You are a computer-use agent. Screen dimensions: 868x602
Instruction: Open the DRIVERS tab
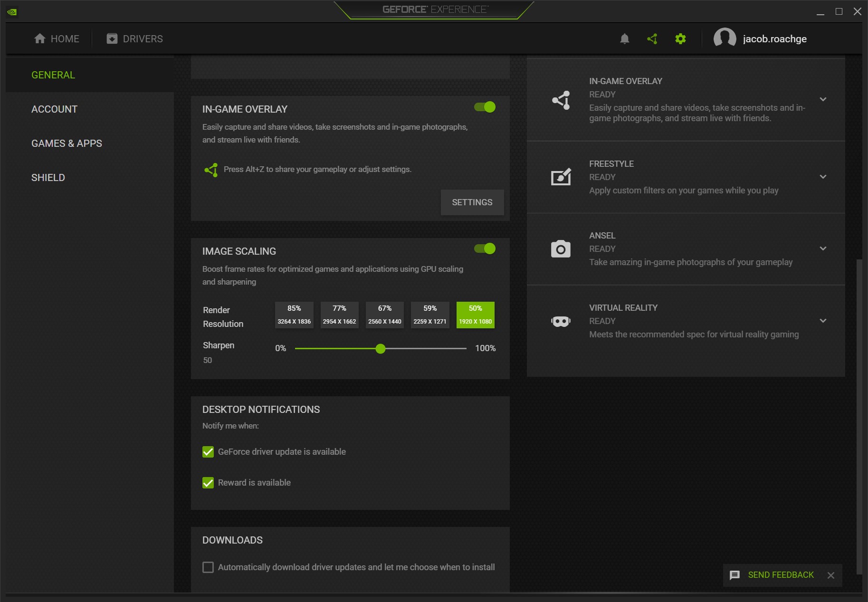135,39
